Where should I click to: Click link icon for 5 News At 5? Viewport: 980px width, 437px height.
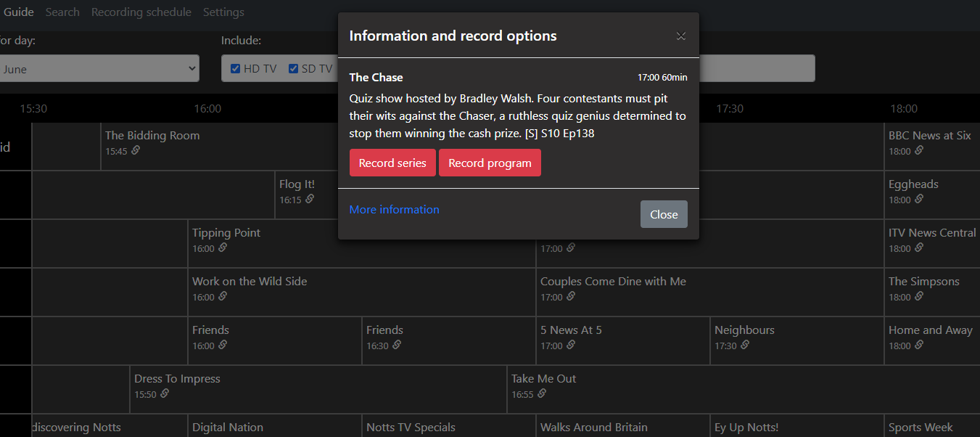click(571, 346)
